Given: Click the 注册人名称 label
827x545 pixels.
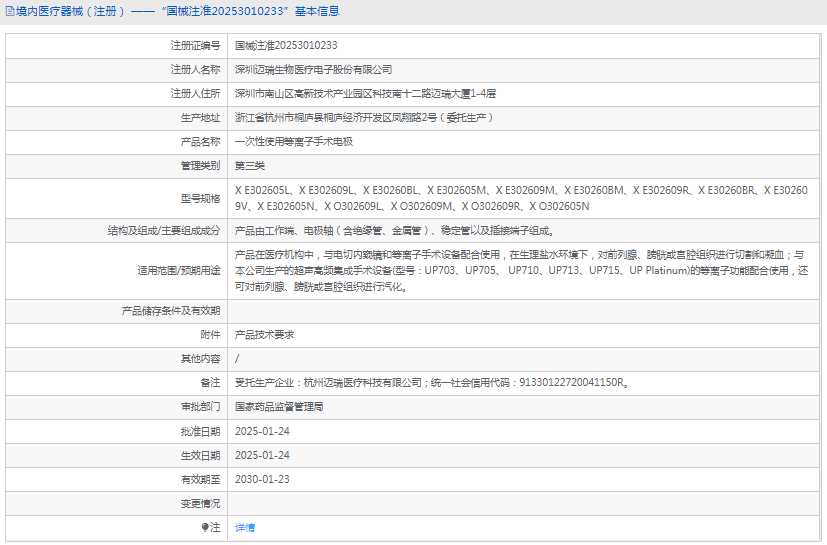Looking at the screenshot, I should click(195, 70).
